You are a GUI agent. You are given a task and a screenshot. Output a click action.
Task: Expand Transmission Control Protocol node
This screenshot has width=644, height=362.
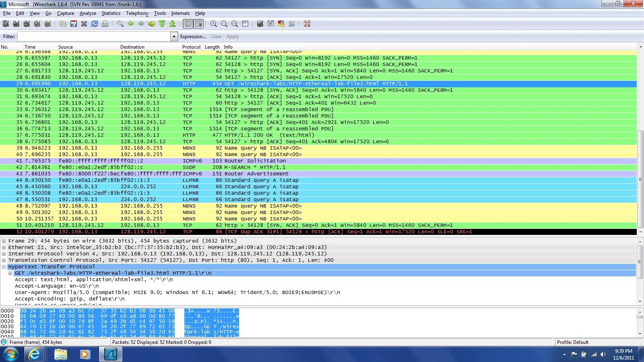pyautogui.click(x=4, y=260)
